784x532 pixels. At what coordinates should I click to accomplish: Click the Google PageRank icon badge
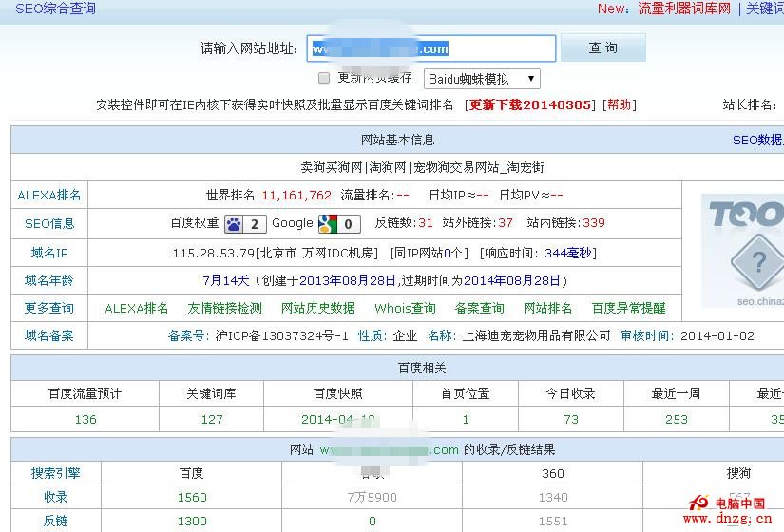(x=339, y=223)
